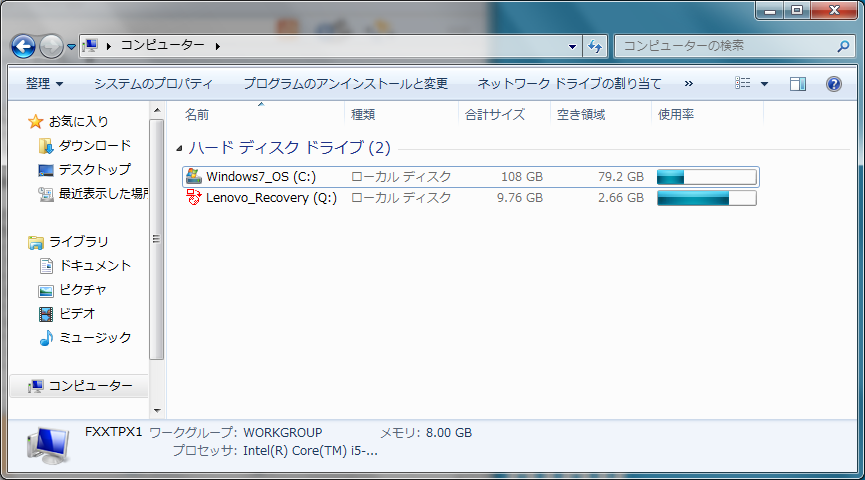Click the ミュージック note icon
This screenshot has height=480, width=865.
click(x=46, y=338)
